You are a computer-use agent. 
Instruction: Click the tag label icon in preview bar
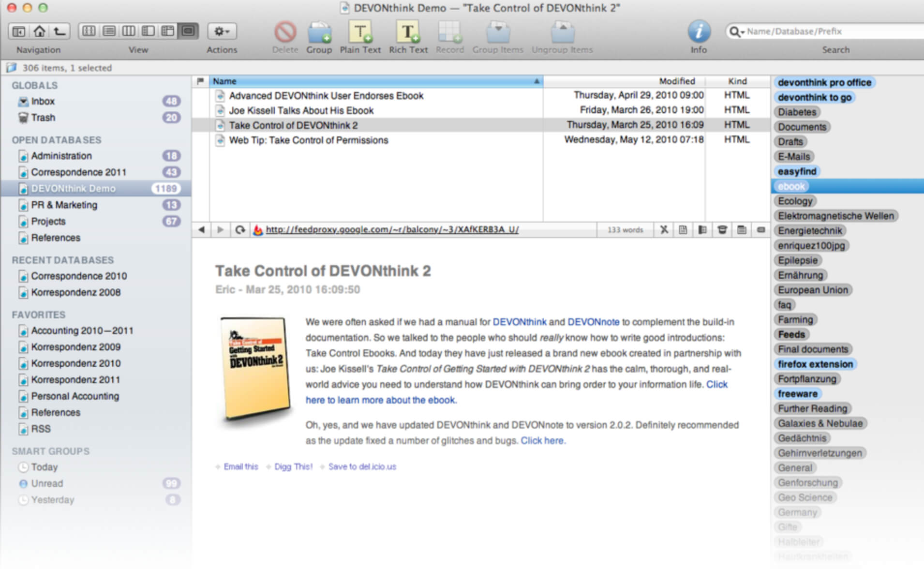(761, 230)
